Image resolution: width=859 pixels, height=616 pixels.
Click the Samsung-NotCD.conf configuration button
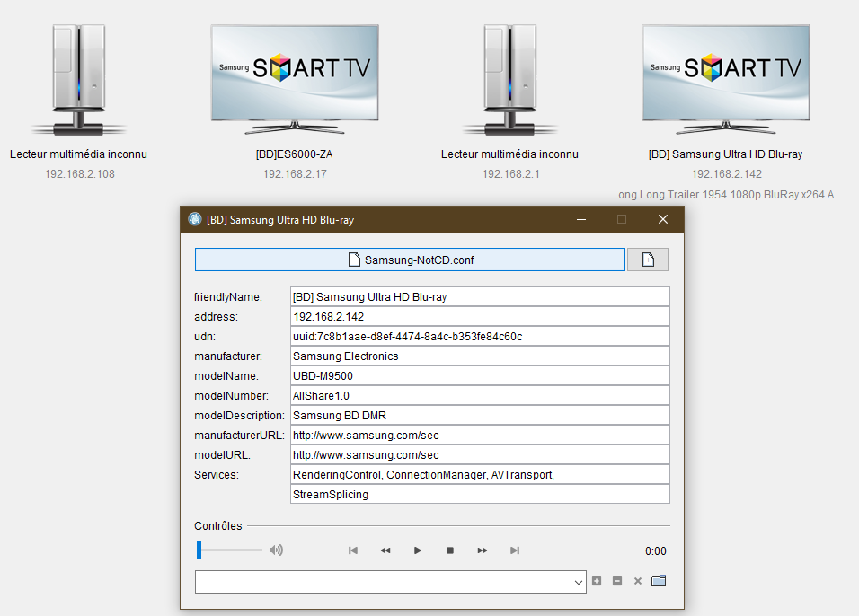point(410,260)
